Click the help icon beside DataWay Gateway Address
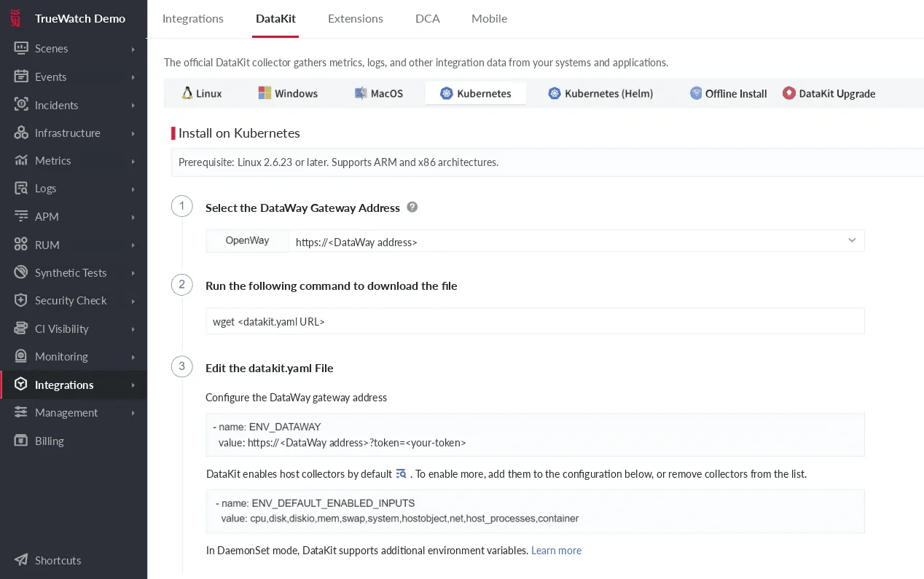 pyautogui.click(x=412, y=208)
